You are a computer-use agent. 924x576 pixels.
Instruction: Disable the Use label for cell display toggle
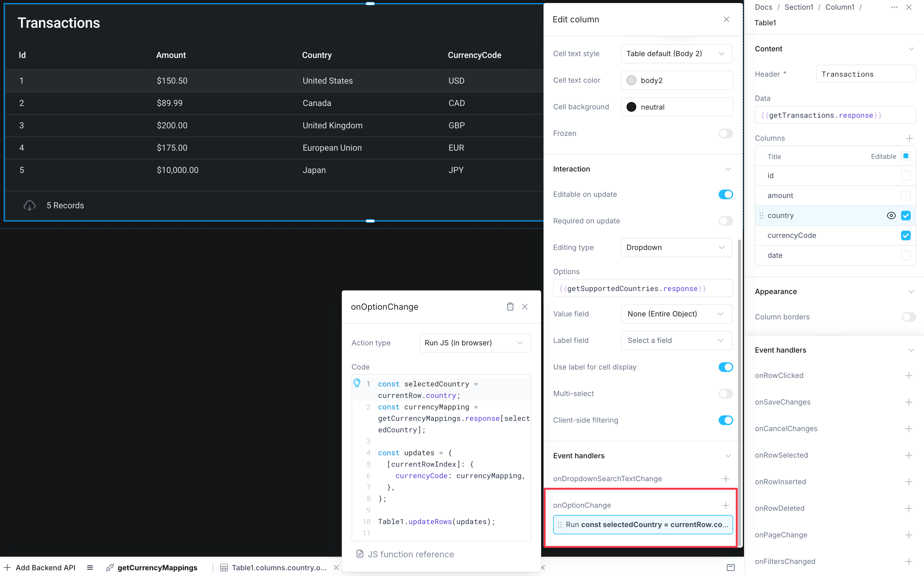click(726, 367)
